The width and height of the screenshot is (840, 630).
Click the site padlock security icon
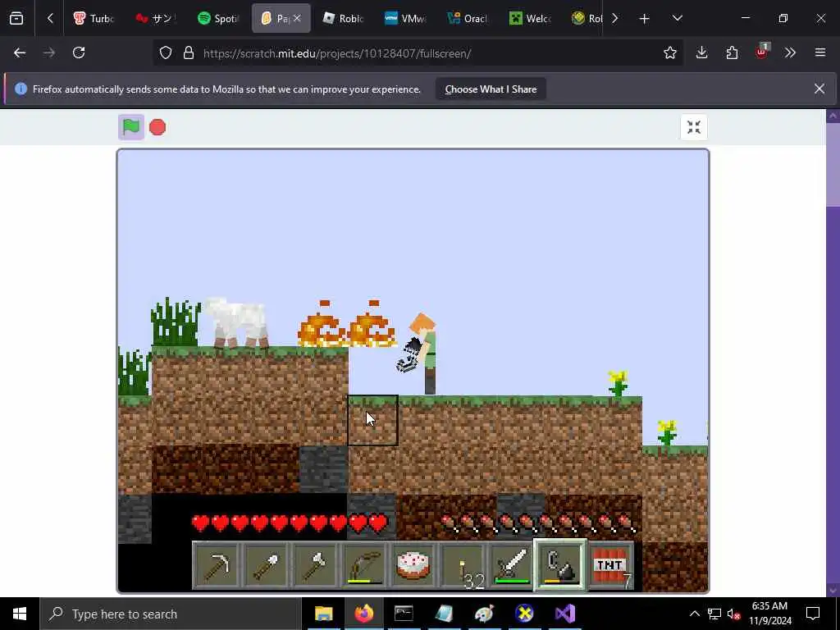(189, 52)
